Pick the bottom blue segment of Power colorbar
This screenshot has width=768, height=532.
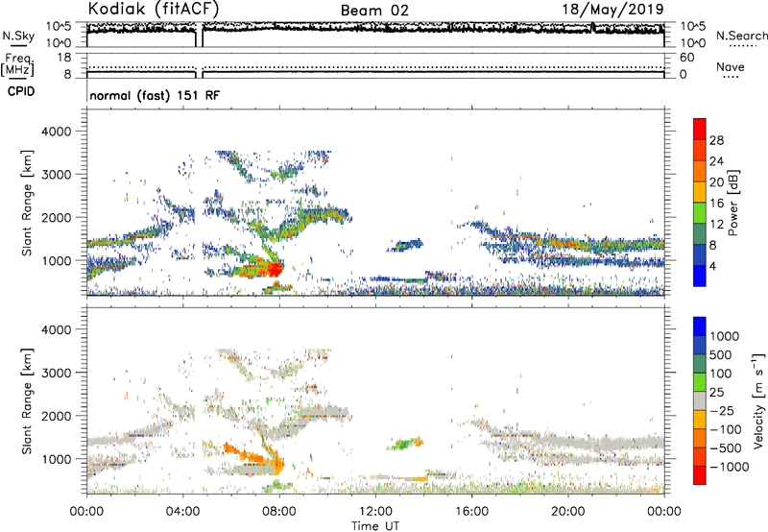(x=700, y=277)
